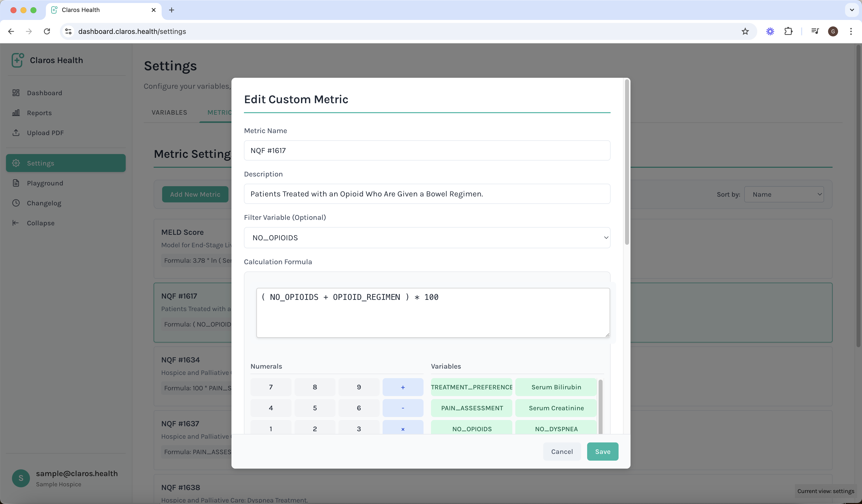Viewport: 862px width, 504px height.
Task: Select Dashboard in the sidebar
Action: [x=45, y=93]
